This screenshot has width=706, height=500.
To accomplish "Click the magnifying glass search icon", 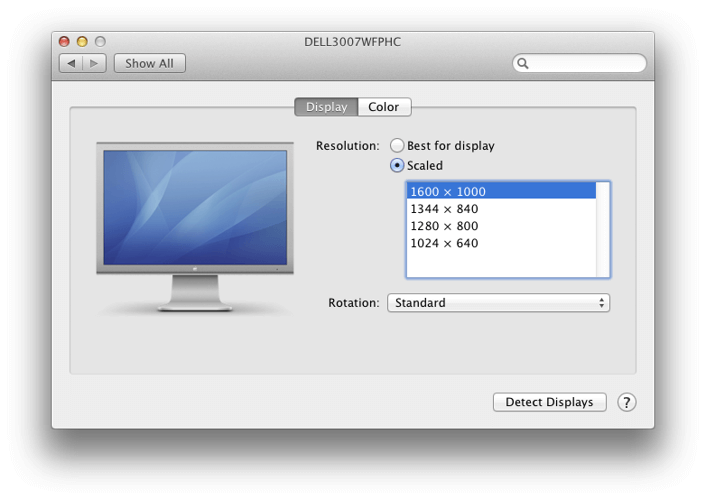I will [x=523, y=64].
